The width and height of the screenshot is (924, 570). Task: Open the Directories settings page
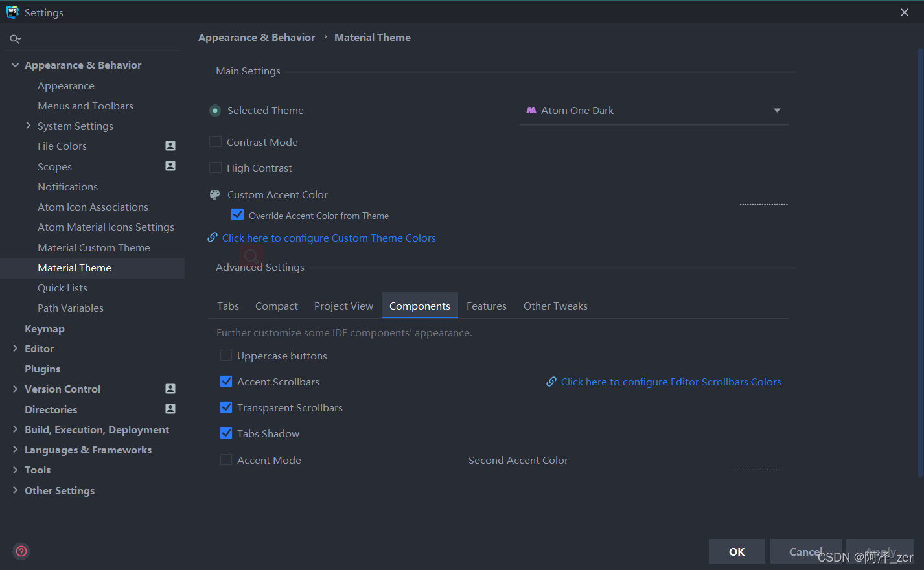coord(51,409)
